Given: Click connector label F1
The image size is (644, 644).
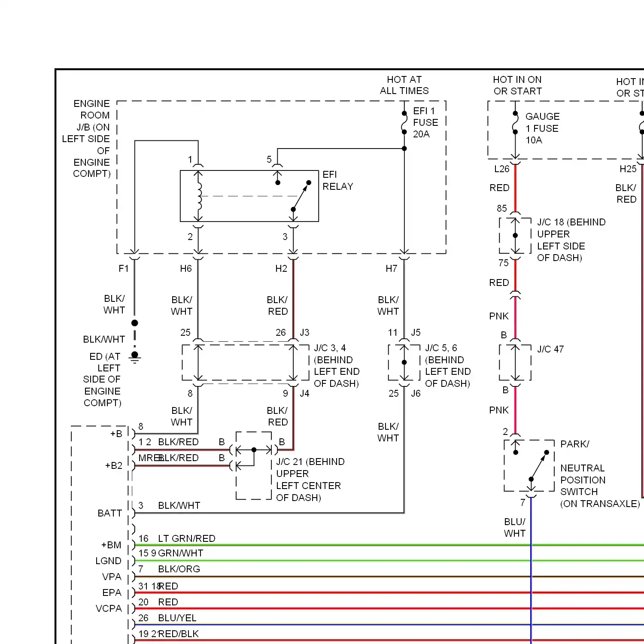Looking at the screenshot, I should tap(124, 268).
